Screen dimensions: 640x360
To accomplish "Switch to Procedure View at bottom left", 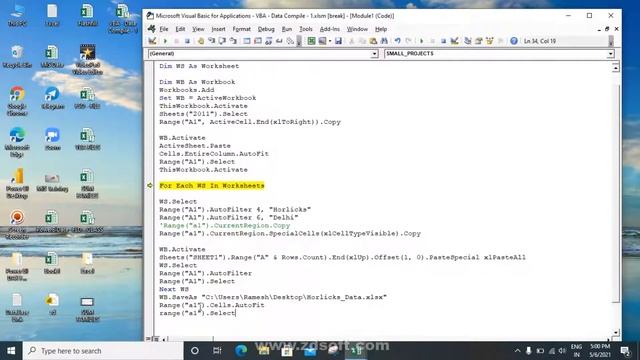I will pos(149,339).
